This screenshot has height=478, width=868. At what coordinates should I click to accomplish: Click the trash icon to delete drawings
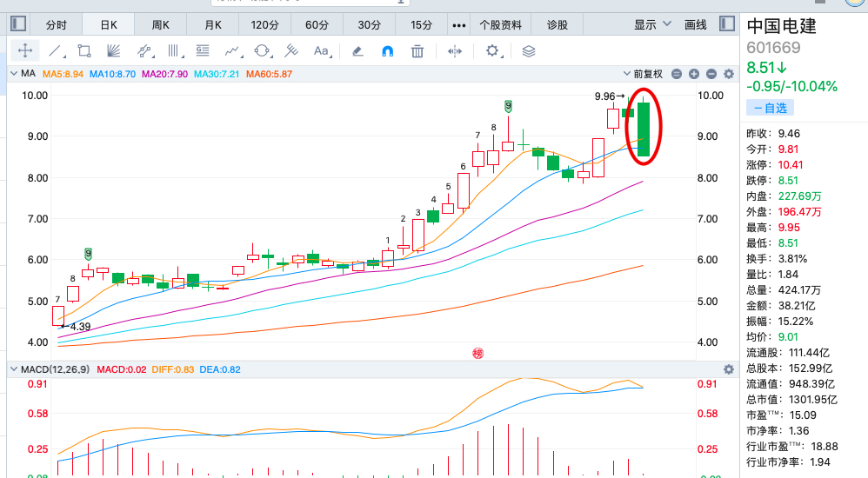pyautogui.click(x=417, y=50)
